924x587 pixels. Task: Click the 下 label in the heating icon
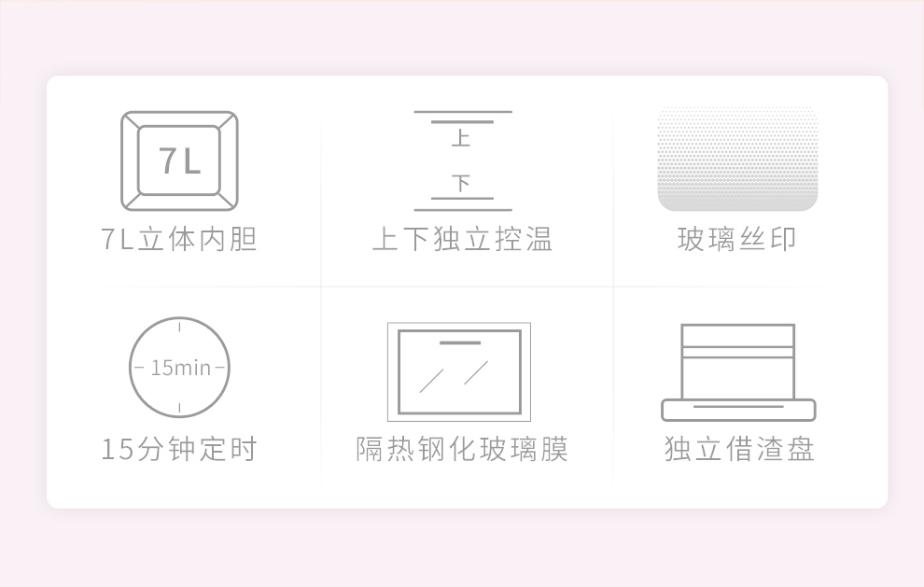click(461, 183)
